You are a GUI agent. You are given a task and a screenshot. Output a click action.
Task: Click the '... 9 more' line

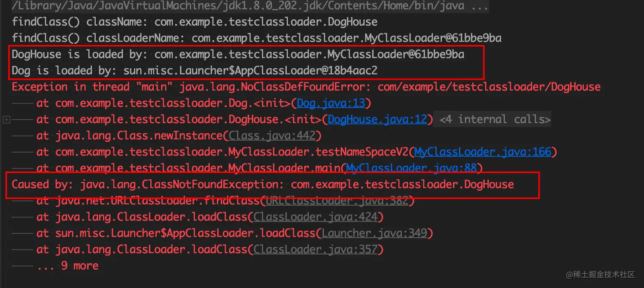[67, 266]
